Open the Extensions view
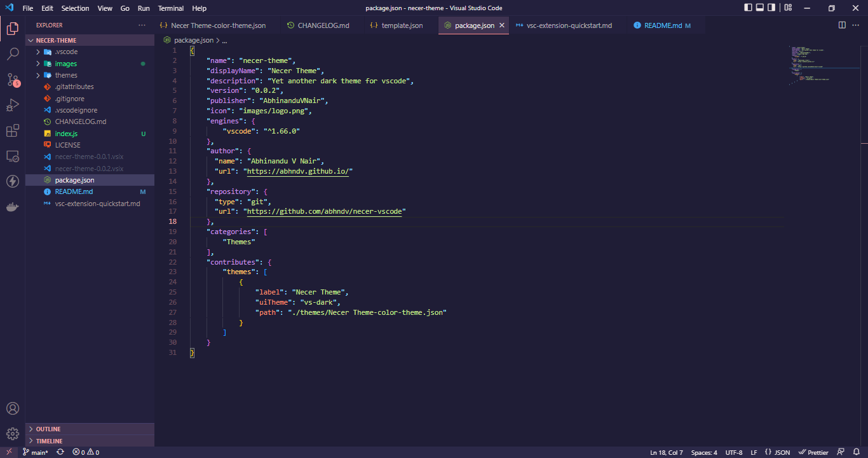Image resolution: width=868 pixels, height=458 pixels. [13, 130]
